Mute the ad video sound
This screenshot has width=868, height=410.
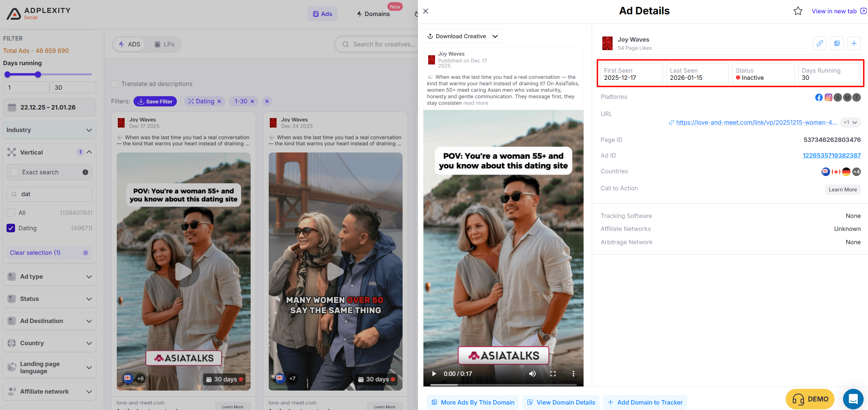[x=532, y=374]
